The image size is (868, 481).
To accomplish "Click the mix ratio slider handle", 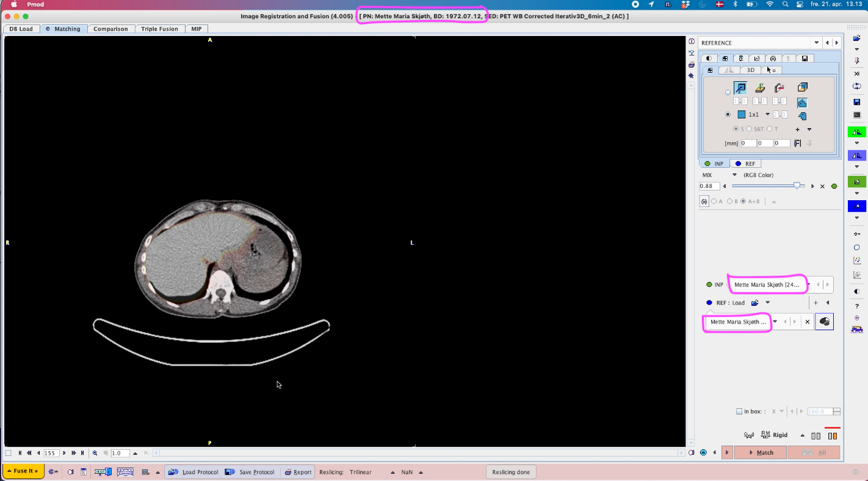I will [797, 186].
